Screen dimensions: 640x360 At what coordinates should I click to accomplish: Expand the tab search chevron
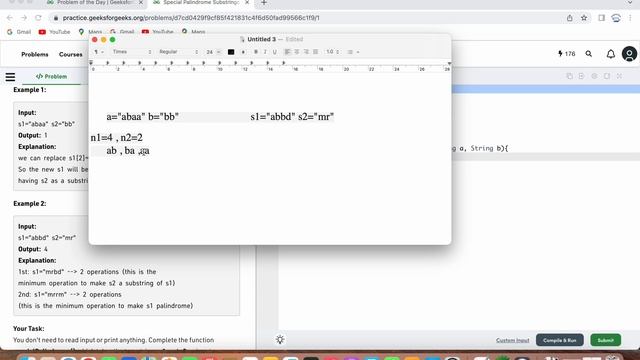tap(630, 3)
